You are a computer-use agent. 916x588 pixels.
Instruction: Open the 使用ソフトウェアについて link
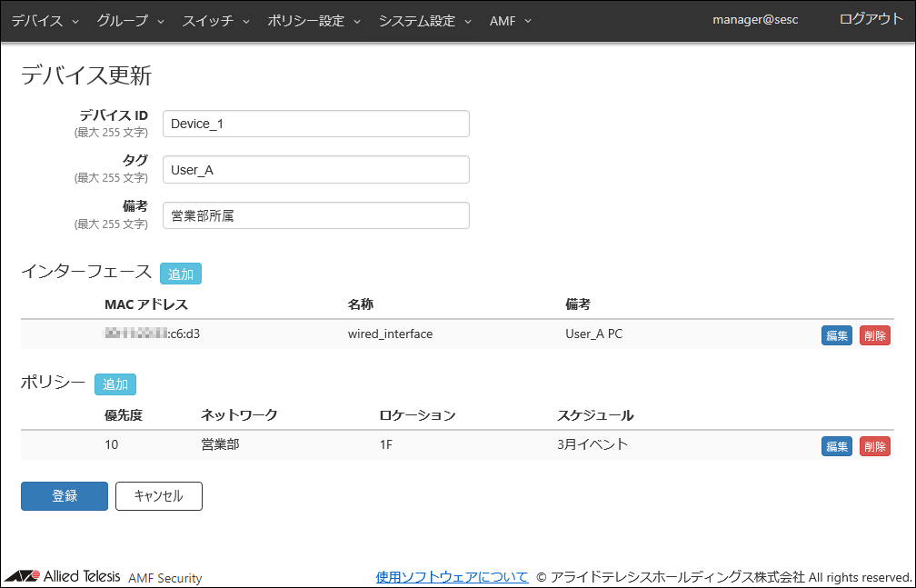452,577
